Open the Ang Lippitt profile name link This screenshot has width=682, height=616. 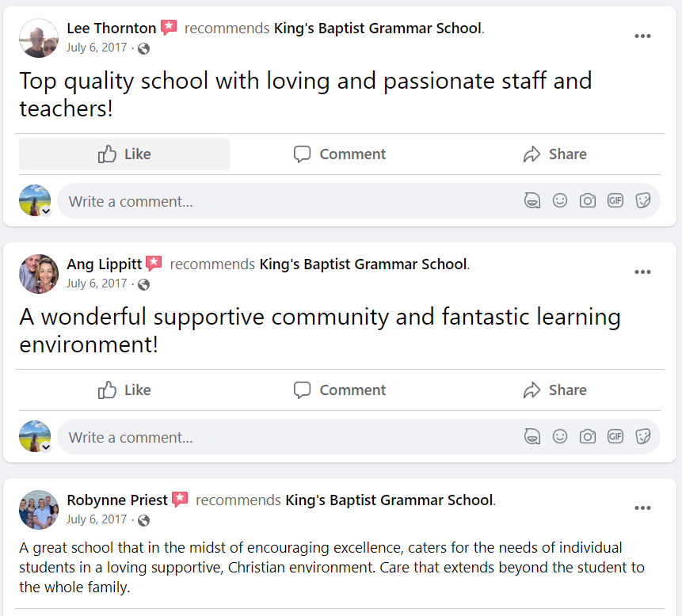click(x=105, y=264)
